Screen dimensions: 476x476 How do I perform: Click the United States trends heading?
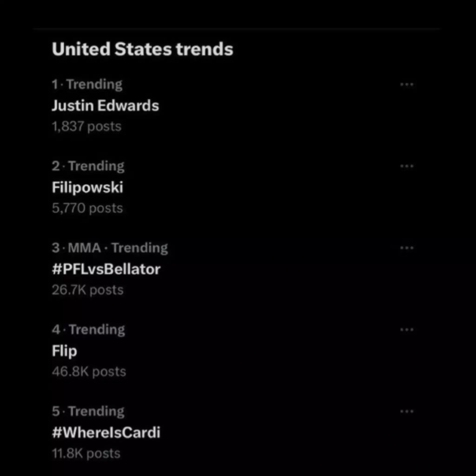point(142,49)
